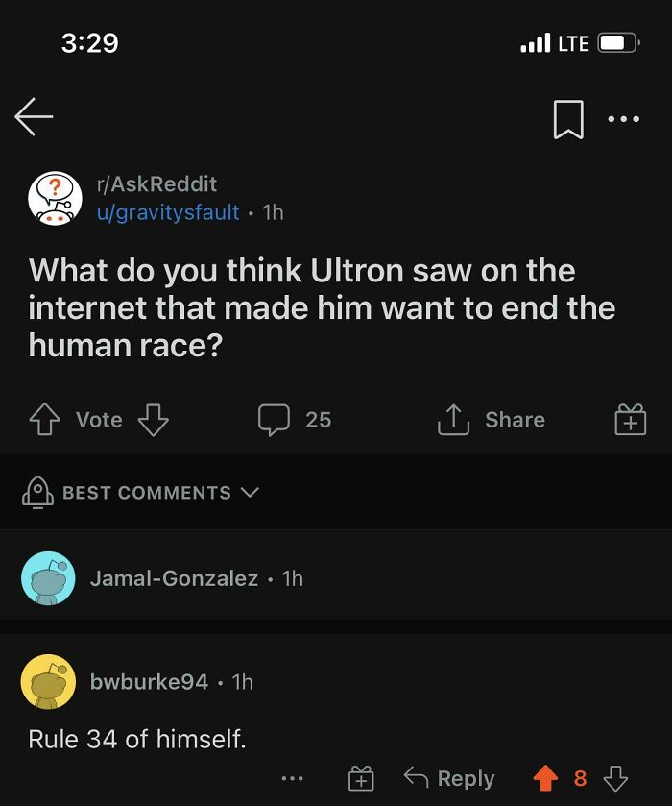Go back with the back arrow
The image size is (672, 806).
[x=34, y=117]
